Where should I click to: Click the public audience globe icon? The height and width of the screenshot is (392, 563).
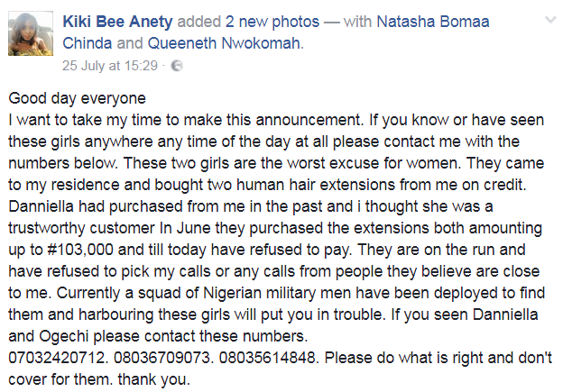(176, 66)
